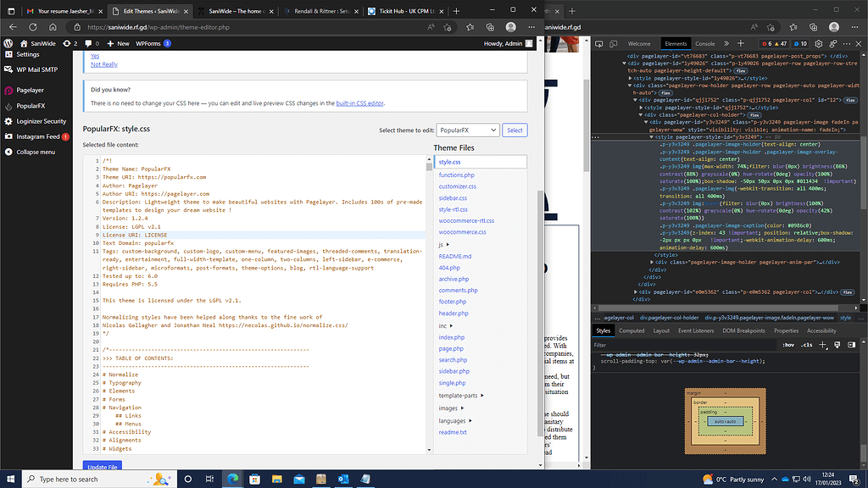
Task: Expand the template-parts theme folder
Action: click(x=458, y=396)
